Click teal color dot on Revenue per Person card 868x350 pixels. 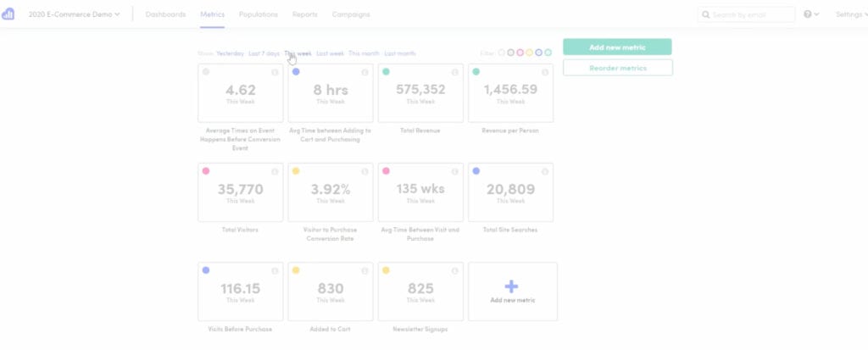(x=476, y=72)
